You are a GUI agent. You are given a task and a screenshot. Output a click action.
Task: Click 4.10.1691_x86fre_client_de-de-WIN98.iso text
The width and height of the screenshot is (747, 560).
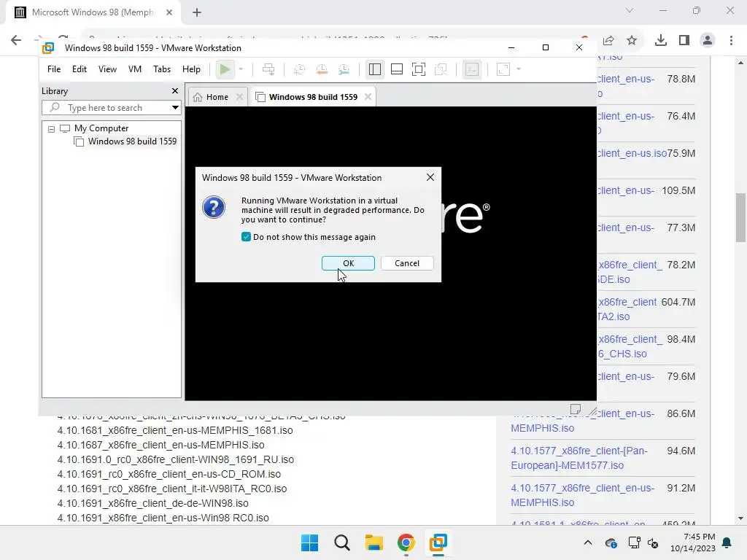pos(153,503)
